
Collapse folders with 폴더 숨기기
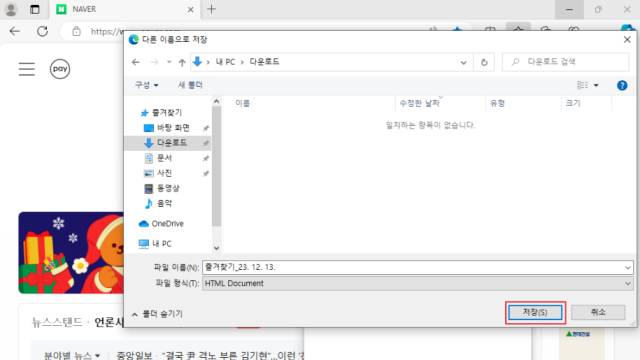[x=157, y=314]
